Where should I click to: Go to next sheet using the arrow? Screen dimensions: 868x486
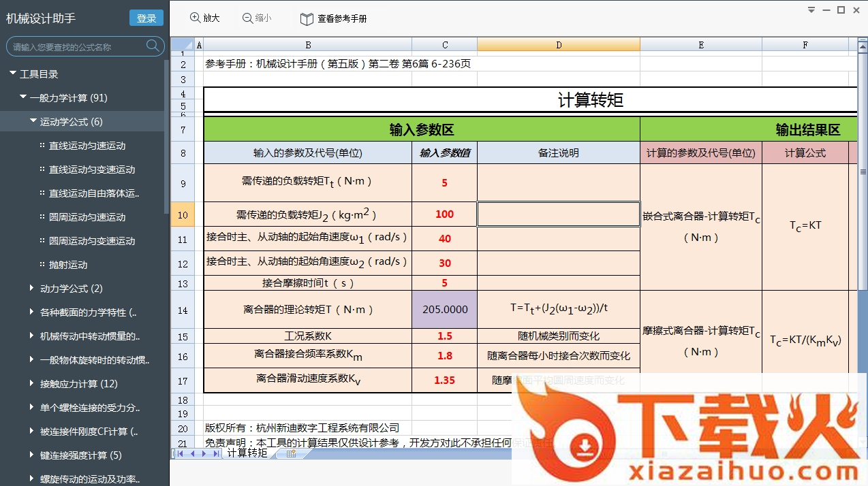coord(203,453)
